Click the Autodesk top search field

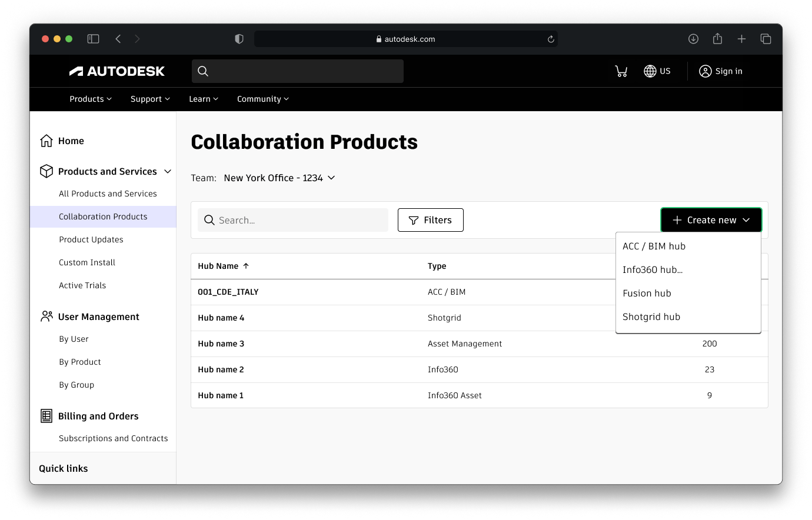pyautogui.click(x=298, y=71)
